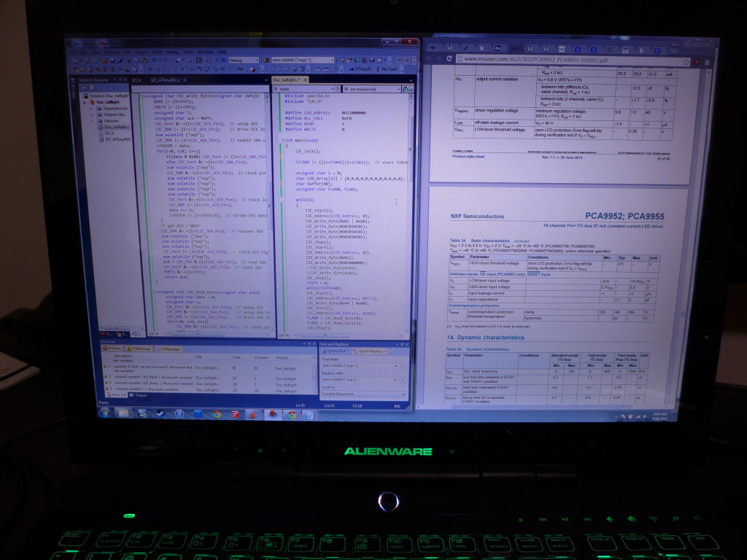
Task: Click the Cut scissors icon in toolbar
Action: (130, 61)
